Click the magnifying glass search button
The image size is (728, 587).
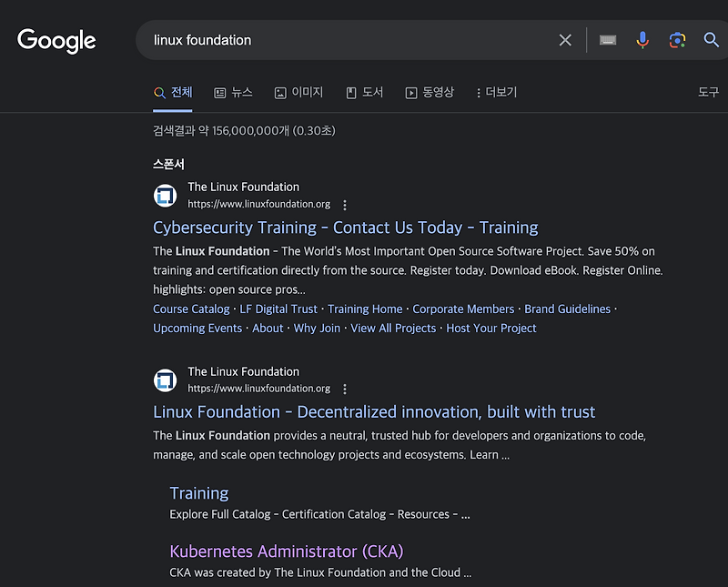tap(711, 40)
